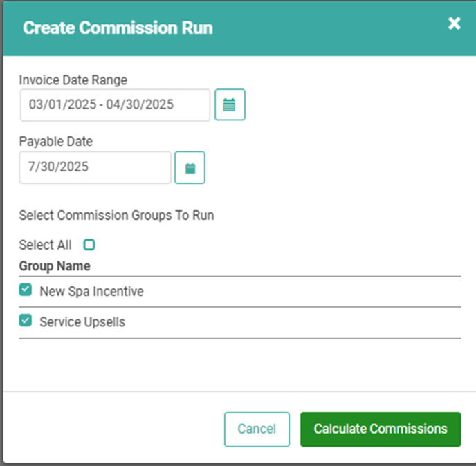Open the Payable Date calendar picker

(190, 167)
